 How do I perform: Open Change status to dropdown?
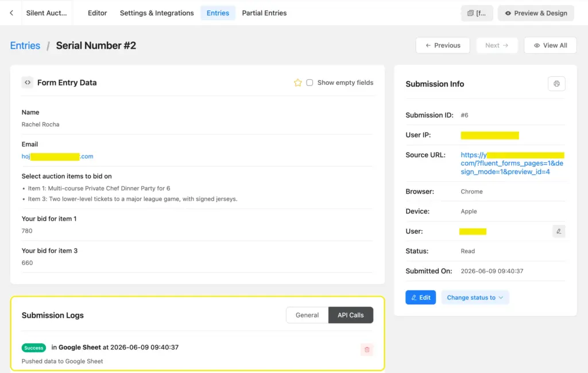pyautogui.click(x=475, y=297)
